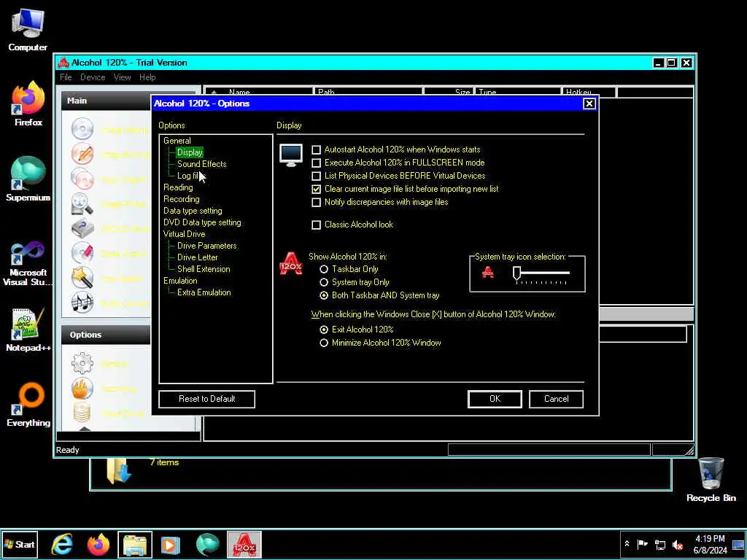Open the DVD/CD Manager drive icon
The height and width of the screenshot is (560, 747).
click(82, 228)
